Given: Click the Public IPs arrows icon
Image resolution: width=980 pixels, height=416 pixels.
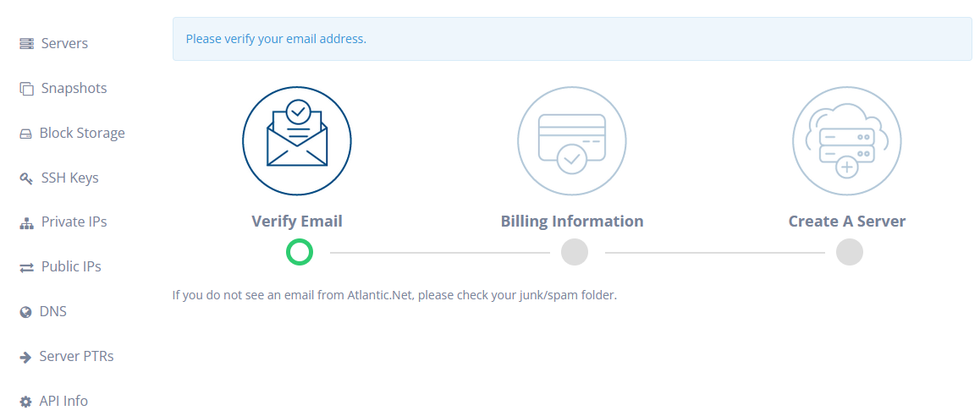Looking at the screenshot, I should click(x=26, y=267).
